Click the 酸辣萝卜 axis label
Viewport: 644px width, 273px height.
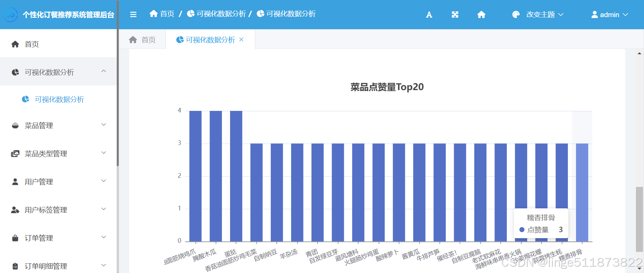pos(387,255)
